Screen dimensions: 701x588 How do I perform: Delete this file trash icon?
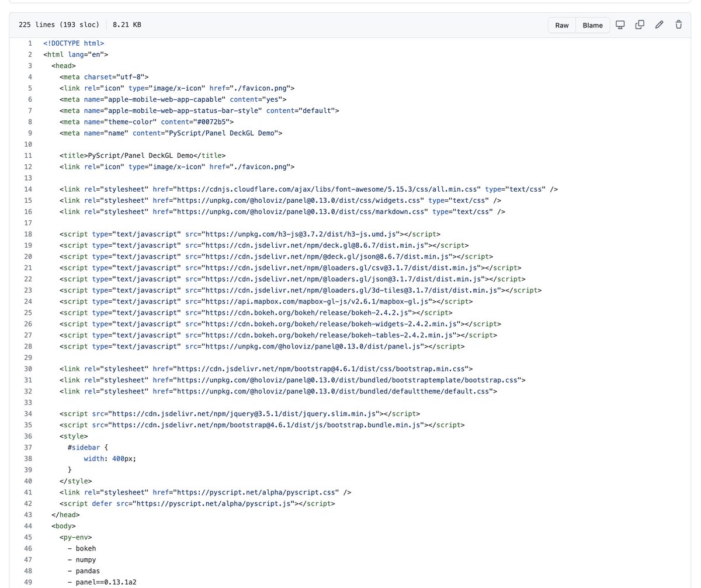point(678,25)
